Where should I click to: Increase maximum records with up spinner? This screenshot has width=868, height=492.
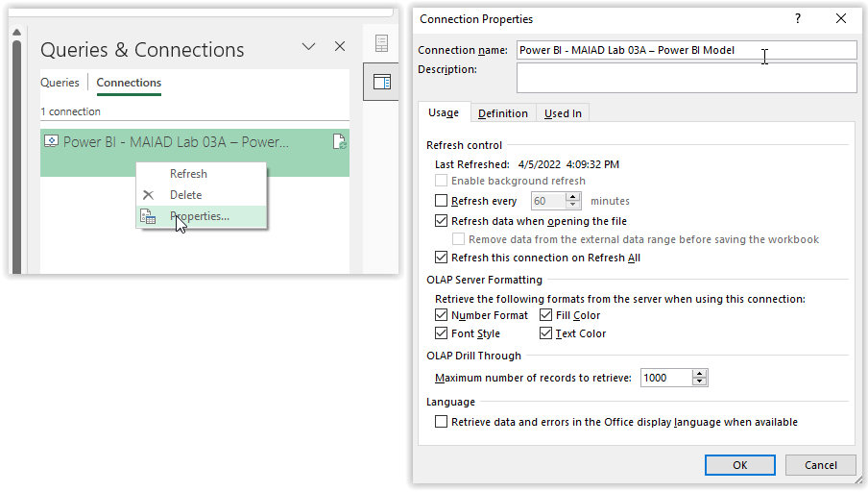700,374
